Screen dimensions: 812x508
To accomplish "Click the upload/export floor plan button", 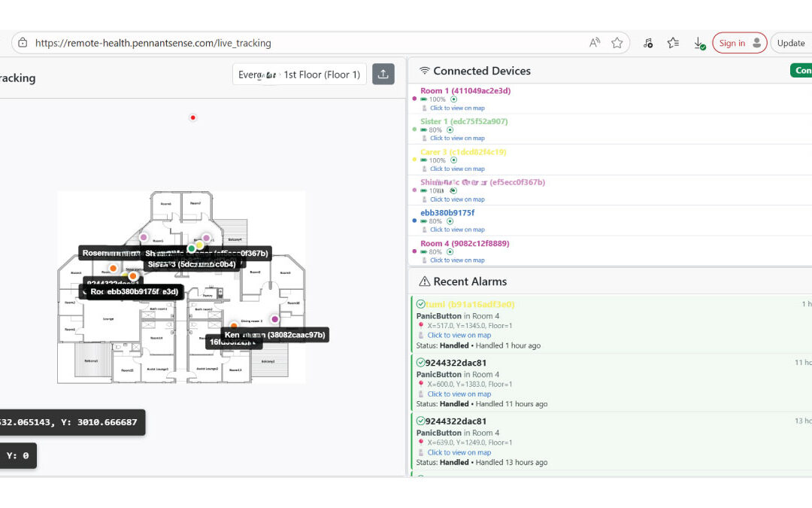I will 383,74.
